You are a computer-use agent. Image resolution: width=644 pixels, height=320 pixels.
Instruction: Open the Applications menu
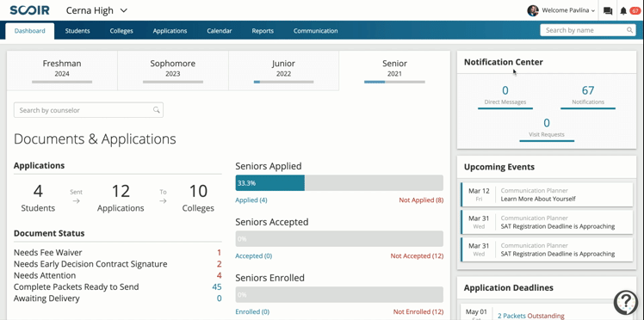pyautogui.click(x=170, y=31)
